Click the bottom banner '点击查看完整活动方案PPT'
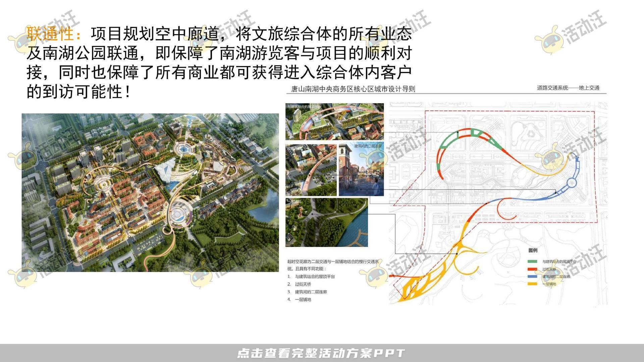The height and width of the screenshot is (362, 644). pyautogui.click(x=321, y=353)
